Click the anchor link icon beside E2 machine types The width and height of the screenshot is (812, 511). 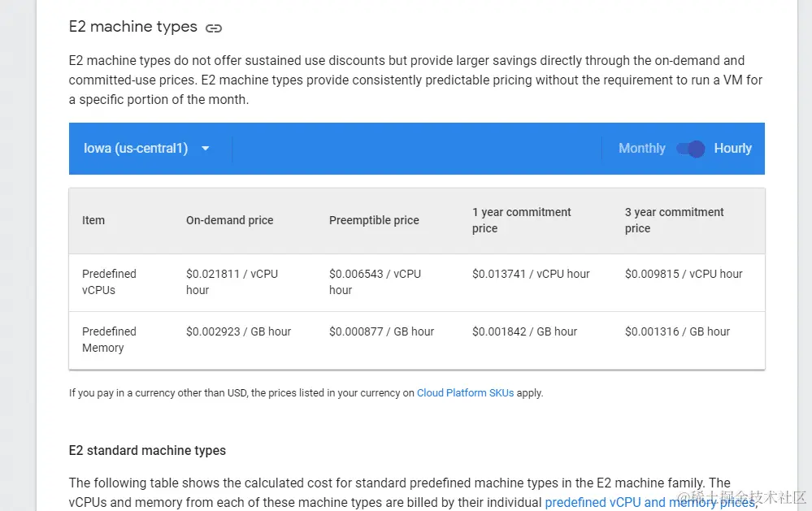tap(213, 28)
